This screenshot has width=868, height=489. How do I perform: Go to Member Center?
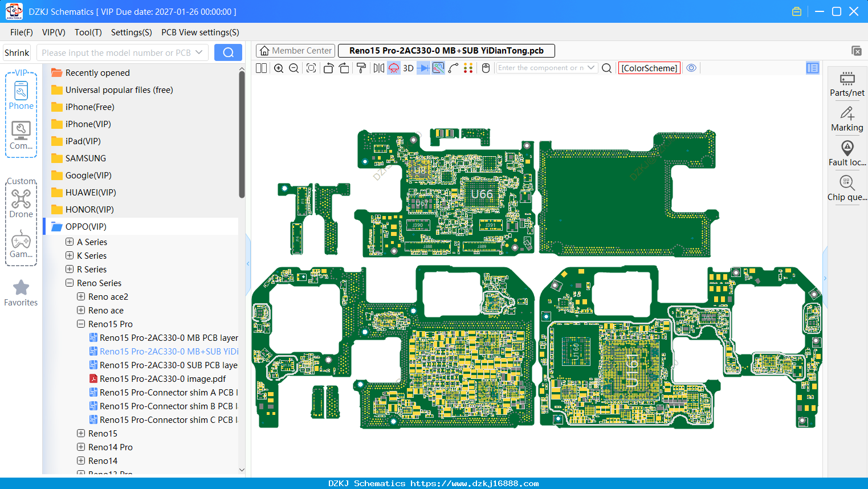(x=296, y=51)
